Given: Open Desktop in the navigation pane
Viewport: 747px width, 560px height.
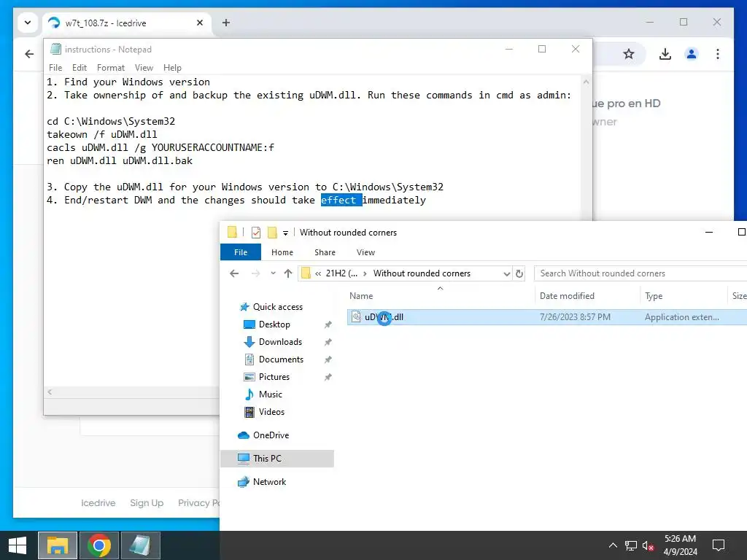Looking at the screenshot, I should tap(274, 324).
